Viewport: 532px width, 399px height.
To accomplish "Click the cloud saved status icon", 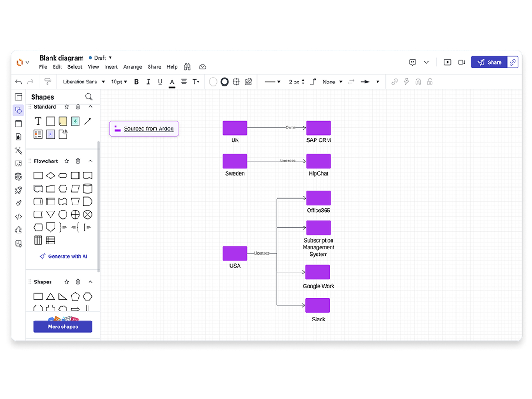I will [x=203, y=67].
